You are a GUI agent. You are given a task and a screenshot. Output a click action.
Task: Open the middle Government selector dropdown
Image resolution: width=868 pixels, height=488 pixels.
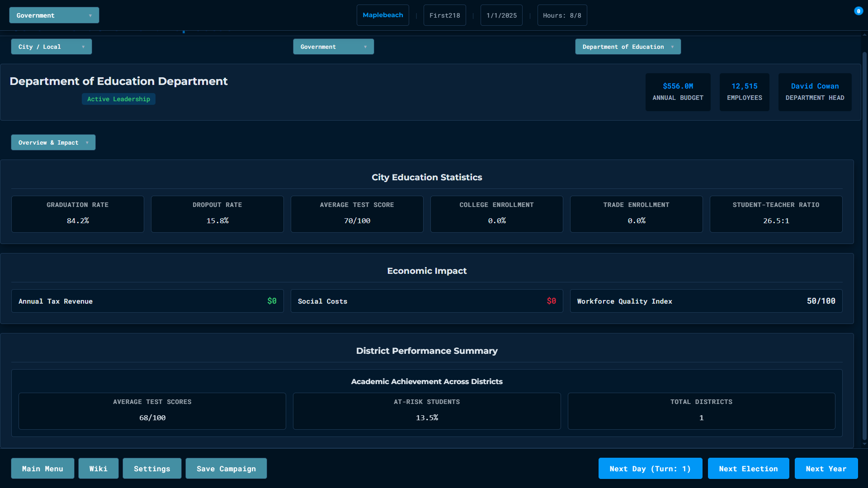tap(333, 47)
